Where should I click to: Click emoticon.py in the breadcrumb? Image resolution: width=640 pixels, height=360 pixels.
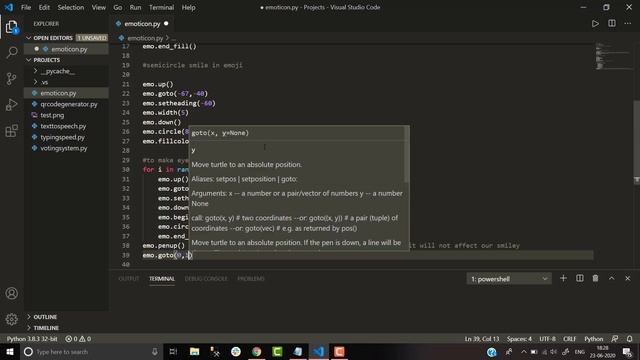pyautogui.click(x=144, y=38)
